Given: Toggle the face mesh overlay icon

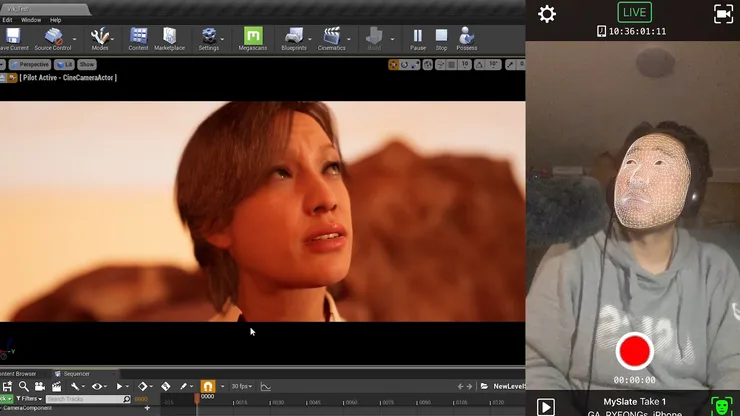Looking at the screenshot, I should (721, 406).
